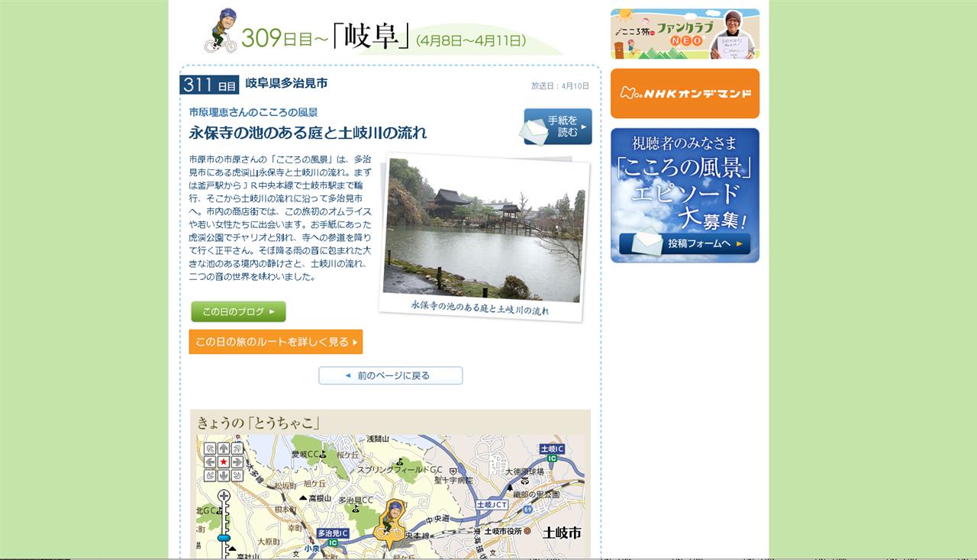Pan the map left with the left arrow

210,462
